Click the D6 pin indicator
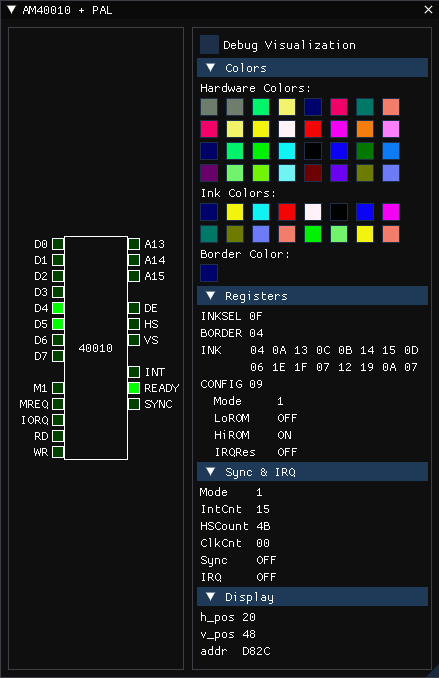The width and height of the screenshot is (439, 678). coord(58,340)
